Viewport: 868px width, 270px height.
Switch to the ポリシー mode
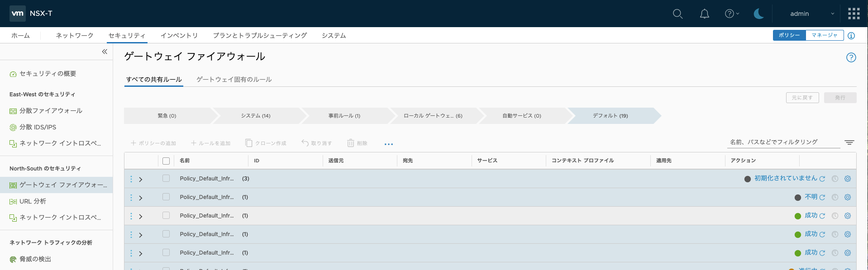tap(789, 35)
